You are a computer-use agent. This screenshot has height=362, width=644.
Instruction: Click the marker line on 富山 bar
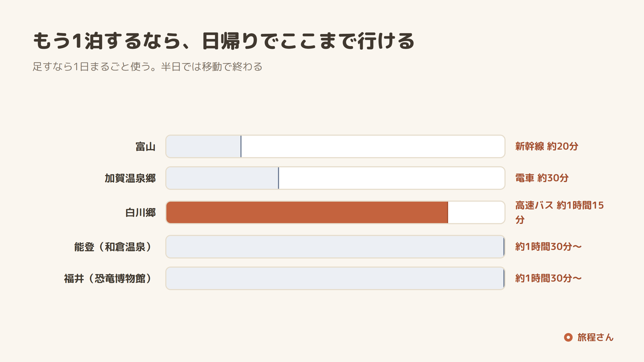[241, 146]
